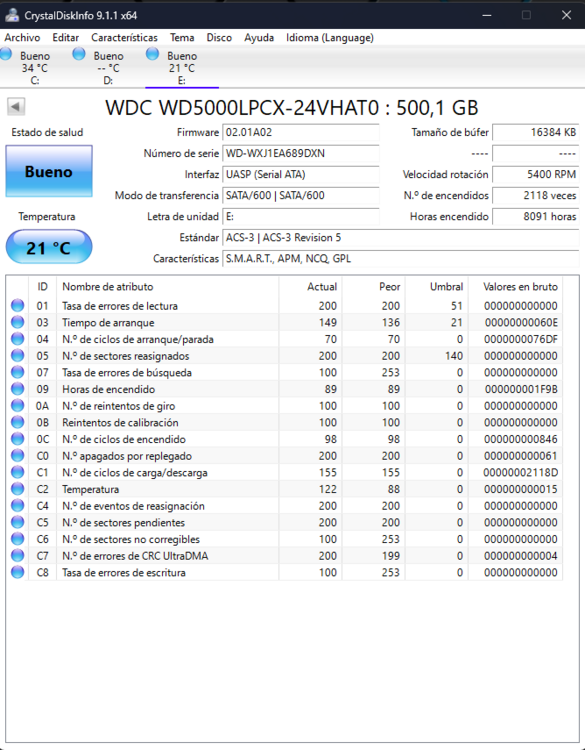Open the Archivo menu

pos(22,37)
